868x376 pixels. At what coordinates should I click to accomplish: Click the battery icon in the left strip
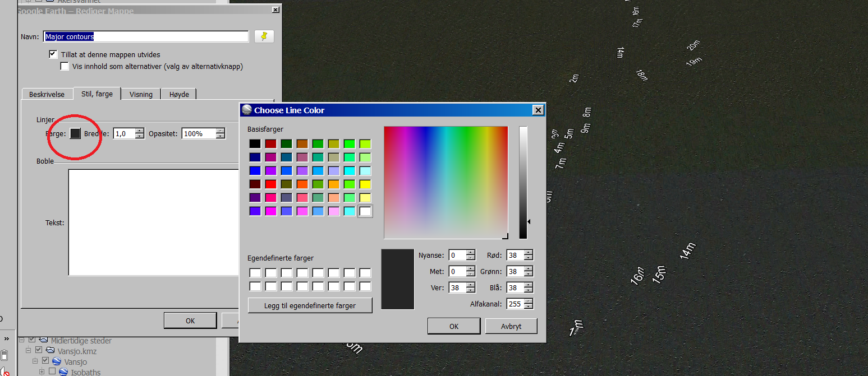click(4, 355)
